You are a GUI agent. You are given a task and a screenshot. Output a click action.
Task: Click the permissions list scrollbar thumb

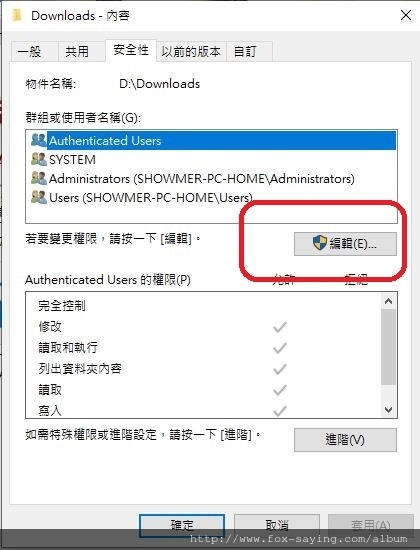(x=388, y=347)
